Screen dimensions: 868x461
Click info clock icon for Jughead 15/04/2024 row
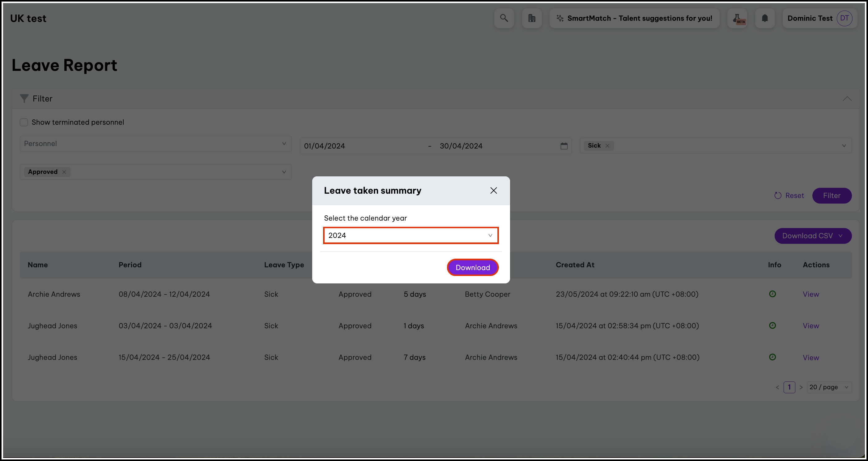pyautogui.click(x=772, y=357)
